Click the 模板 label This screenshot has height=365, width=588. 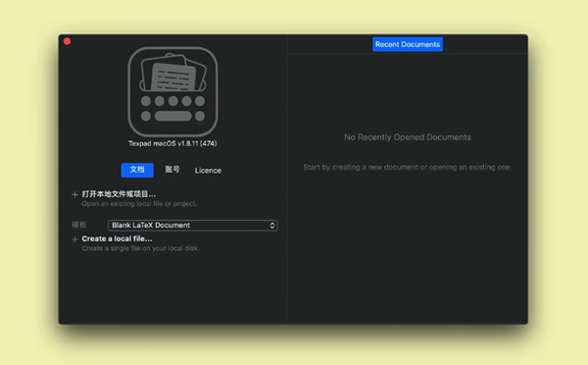click(79, 225)
